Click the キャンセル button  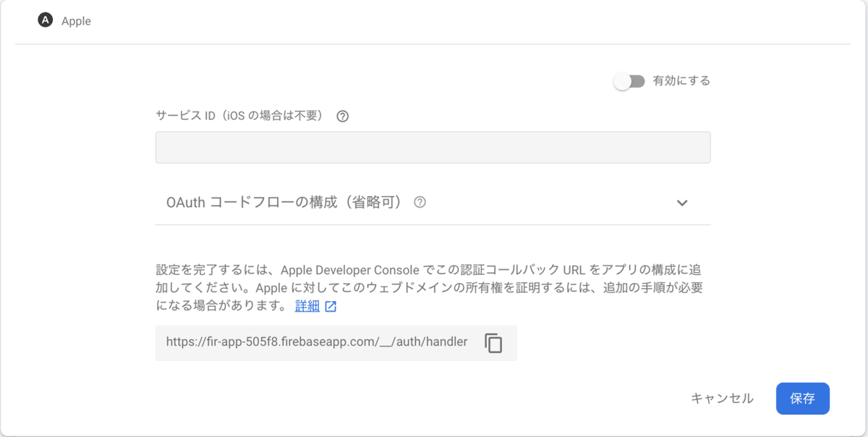click(x=722, y=398)
